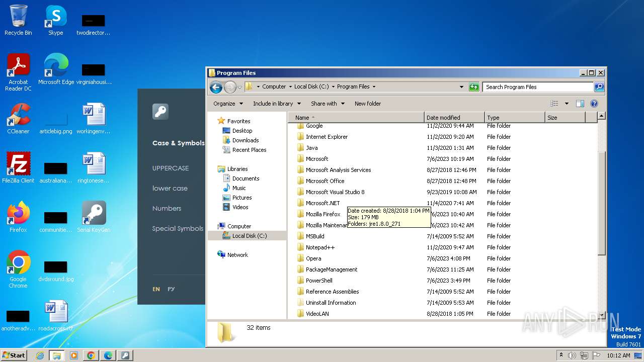
Task: Sort by the Size column header
Action: tap(565, 118)
